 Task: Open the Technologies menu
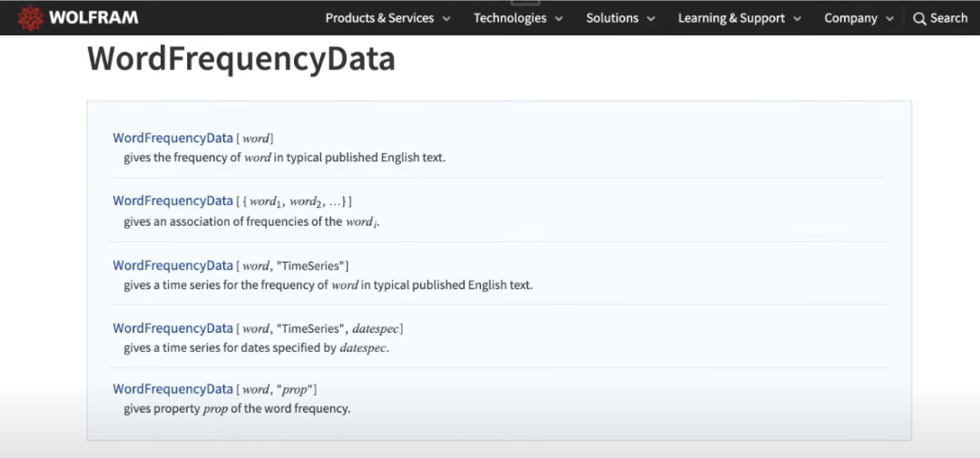pos(510,18)
